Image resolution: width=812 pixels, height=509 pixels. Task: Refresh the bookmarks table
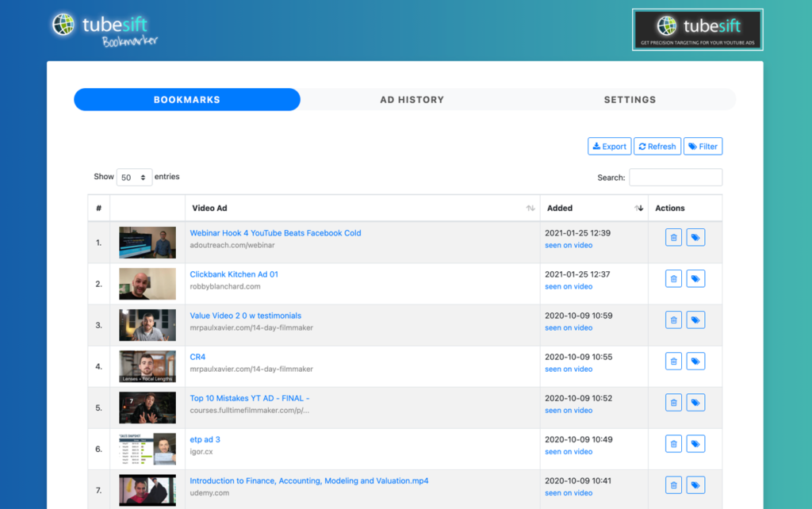point(657,147)
